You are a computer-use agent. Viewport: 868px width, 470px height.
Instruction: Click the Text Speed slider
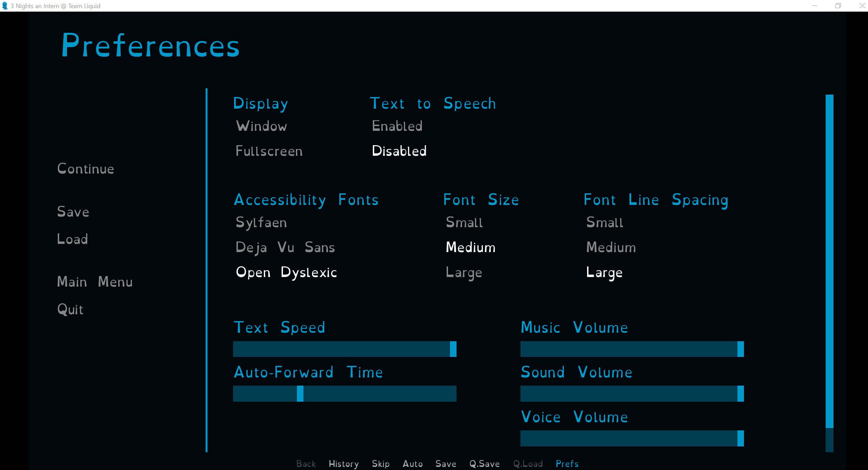coord(344,349)
